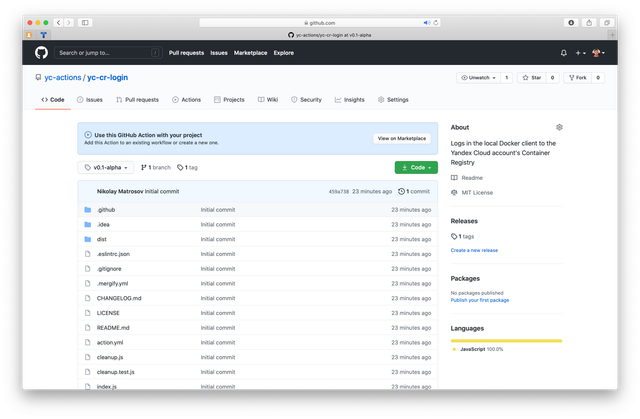Click Create a new release link

tap(474, 250)
